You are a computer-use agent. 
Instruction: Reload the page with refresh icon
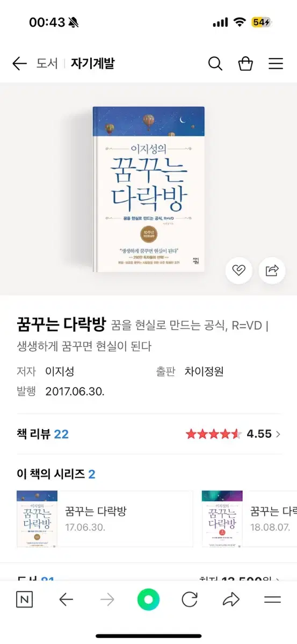(x=190, y=599)
